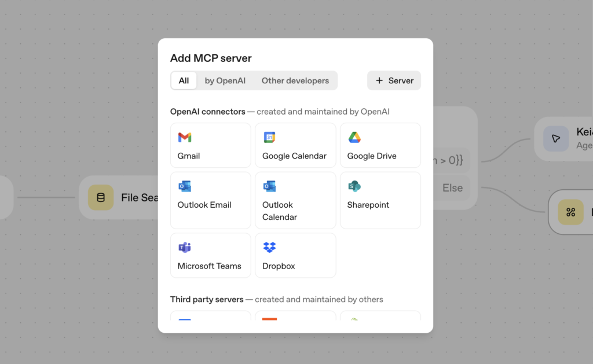Click the orange third party server card

(295, 316)
